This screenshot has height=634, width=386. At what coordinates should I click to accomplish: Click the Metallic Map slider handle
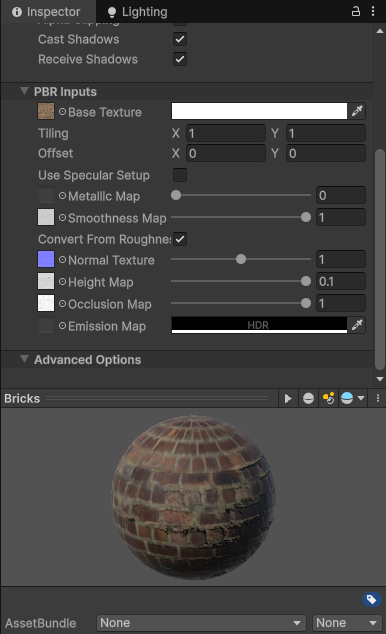[x=176, y=195]
